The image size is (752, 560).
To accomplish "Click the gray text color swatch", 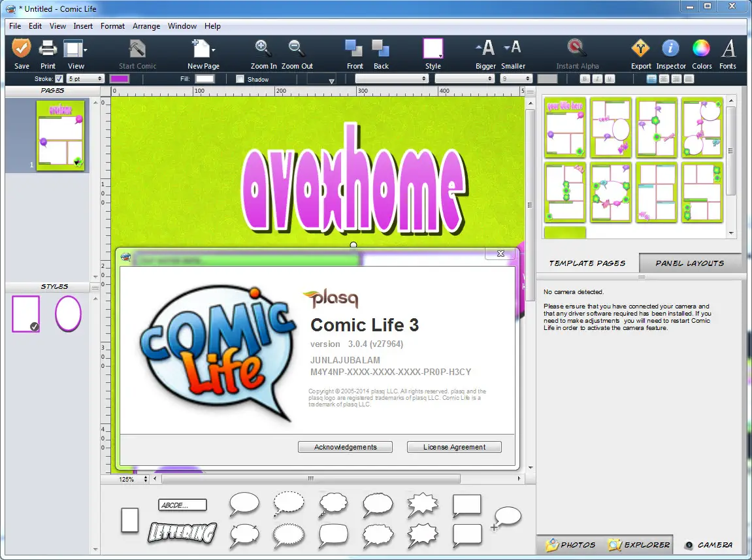I will [x=548, y=78].
